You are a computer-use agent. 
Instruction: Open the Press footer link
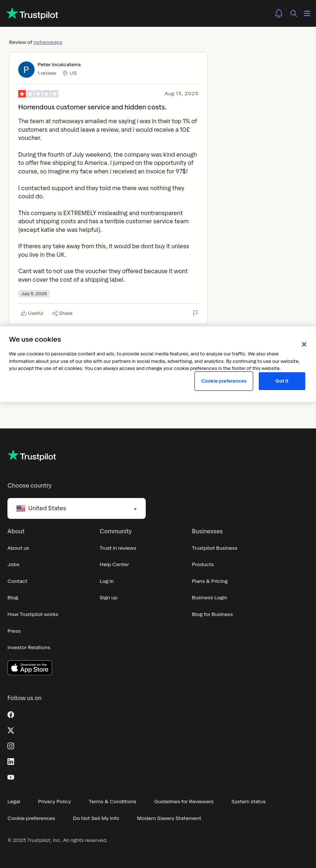14,631
